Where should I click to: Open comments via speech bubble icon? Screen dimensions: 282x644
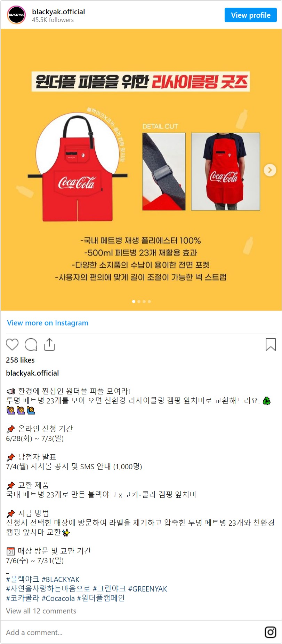(31, 344)
